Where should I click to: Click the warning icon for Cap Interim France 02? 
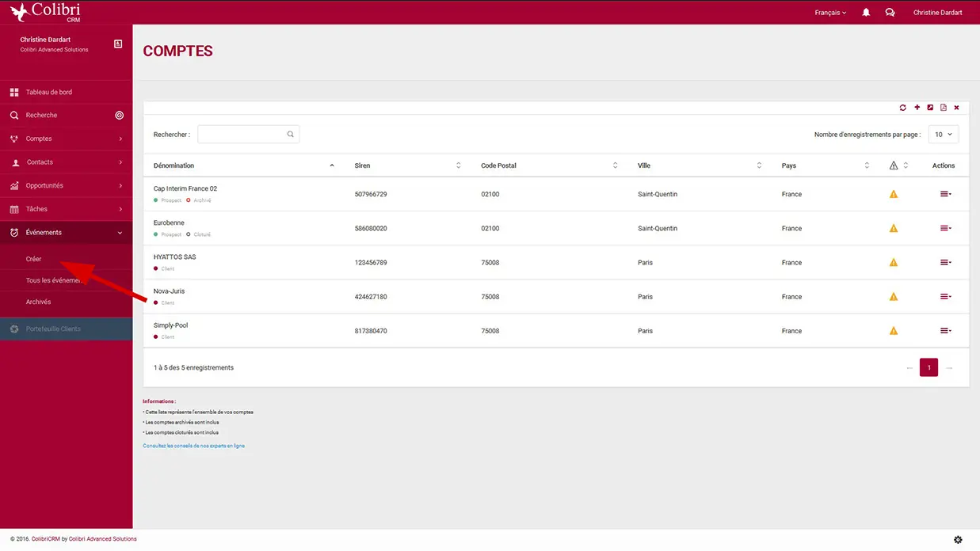[x=894, y=194]
